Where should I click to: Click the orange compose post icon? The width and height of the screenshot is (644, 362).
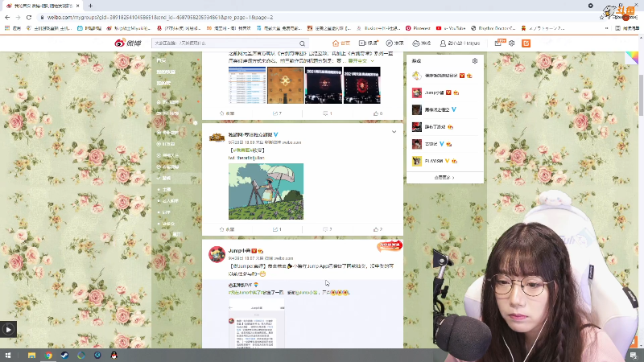526,43
